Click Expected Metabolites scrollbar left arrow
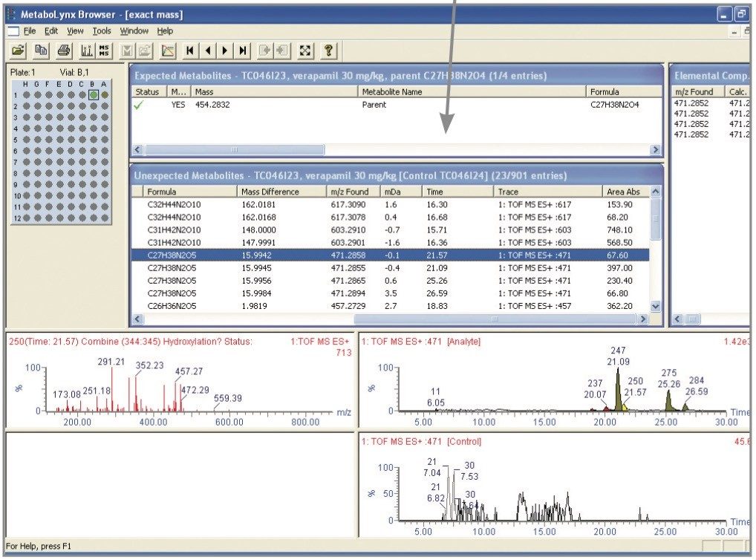 pos(137,149)
